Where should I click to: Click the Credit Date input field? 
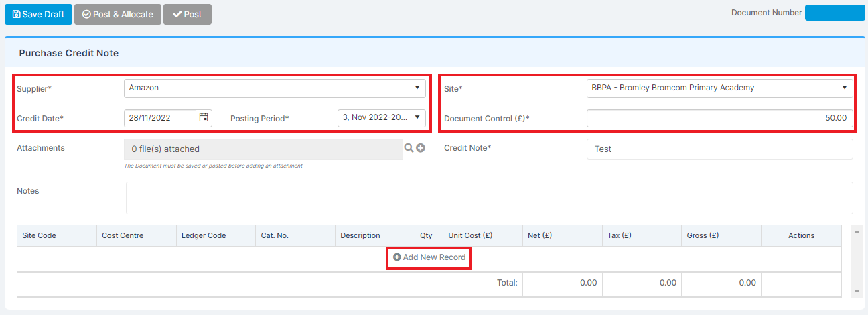(161, 118)
